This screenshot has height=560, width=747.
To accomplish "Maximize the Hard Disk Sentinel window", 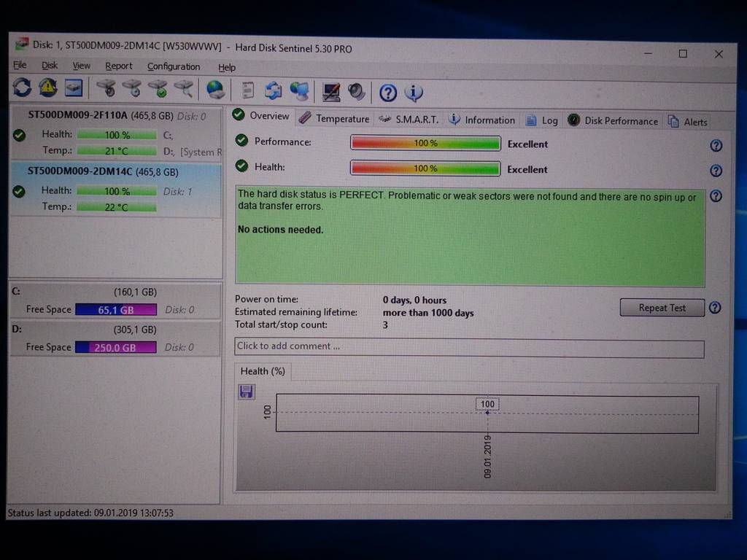I will [683, 54].
